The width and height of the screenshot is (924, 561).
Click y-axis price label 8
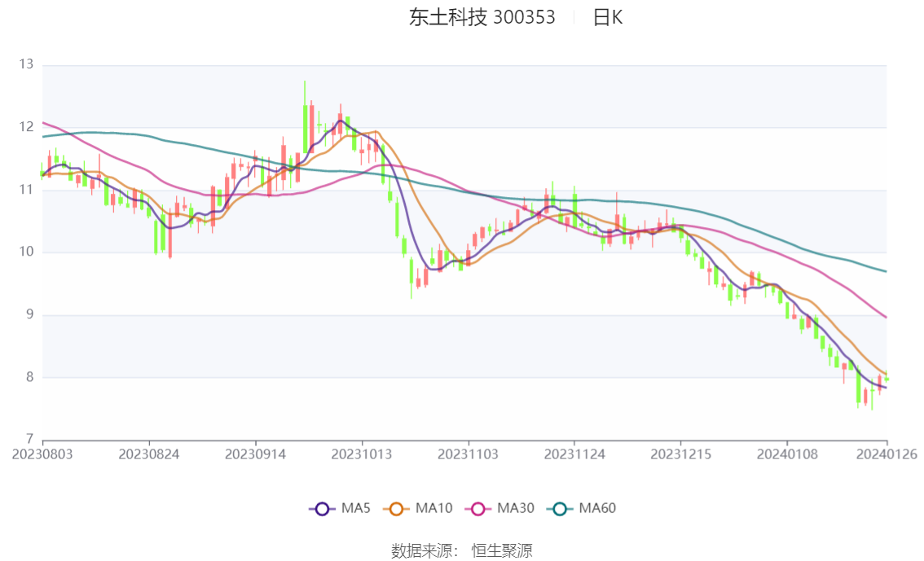(30, 377)
